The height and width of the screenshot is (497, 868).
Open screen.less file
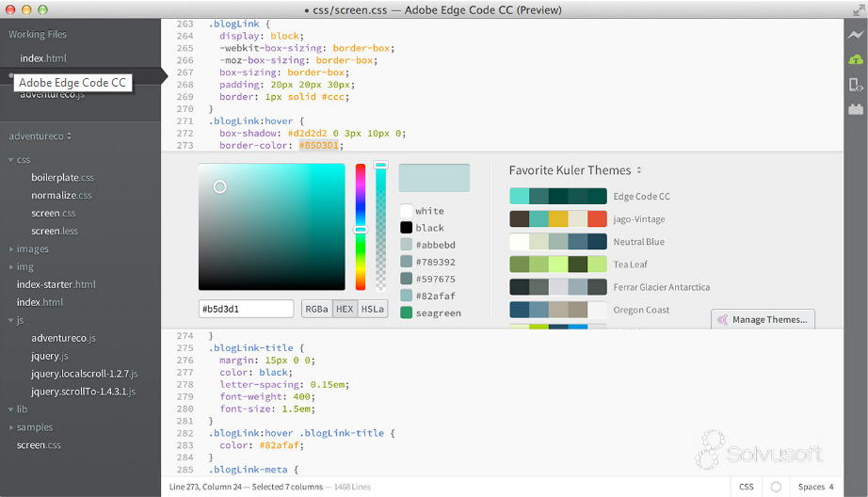(55, 231)
